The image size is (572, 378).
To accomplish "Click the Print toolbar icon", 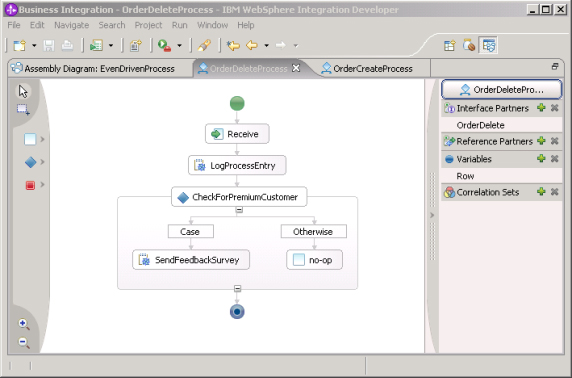I will click(x=67, y=46).
